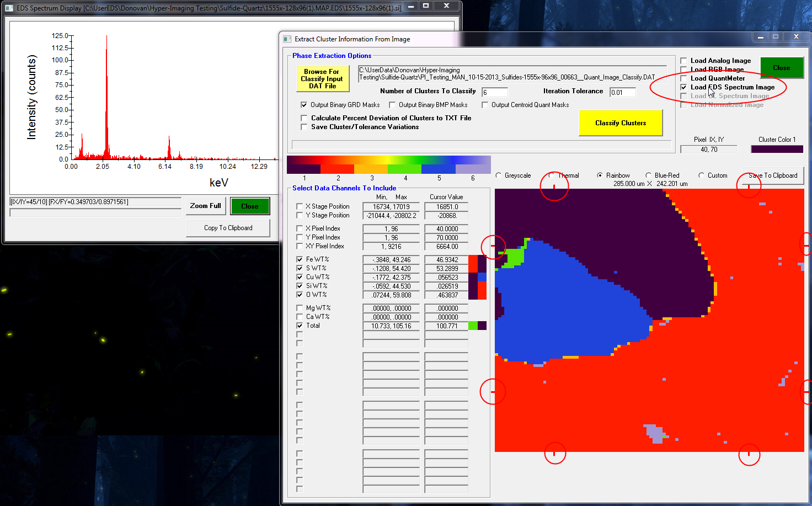Click Copy To Clipboard under spectrum

coord(228,228)
